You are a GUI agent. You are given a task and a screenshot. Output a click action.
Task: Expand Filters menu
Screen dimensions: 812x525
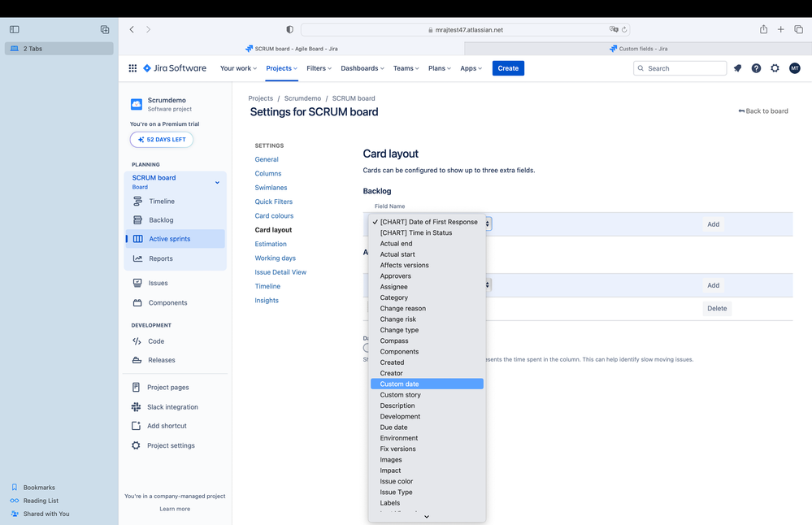point(319,68)
